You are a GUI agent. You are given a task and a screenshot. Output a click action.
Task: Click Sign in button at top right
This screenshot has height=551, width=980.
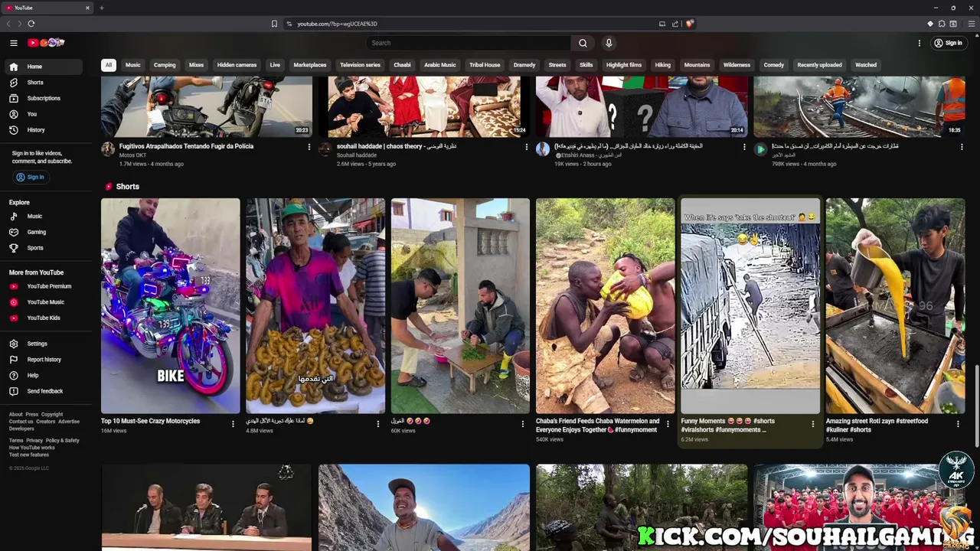(x=948, y=43)
